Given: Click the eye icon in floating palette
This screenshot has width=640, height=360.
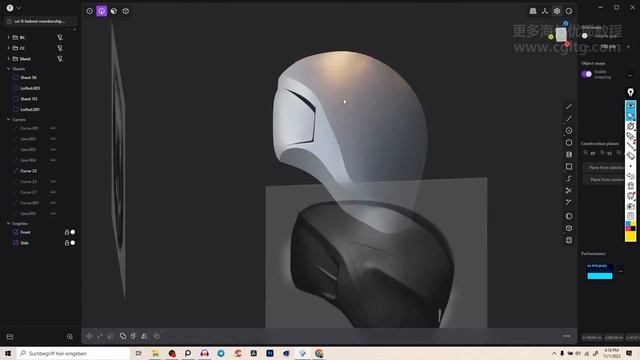Looking at the screenshot, I should tap(631, 106).
